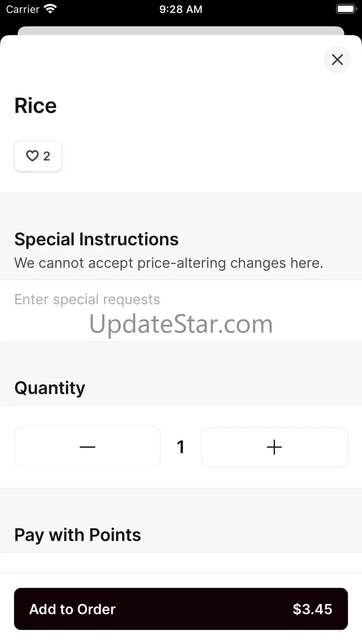Tap the 9:28 AM clock
This screenshot has height=644, width=362.
[181, 9]
